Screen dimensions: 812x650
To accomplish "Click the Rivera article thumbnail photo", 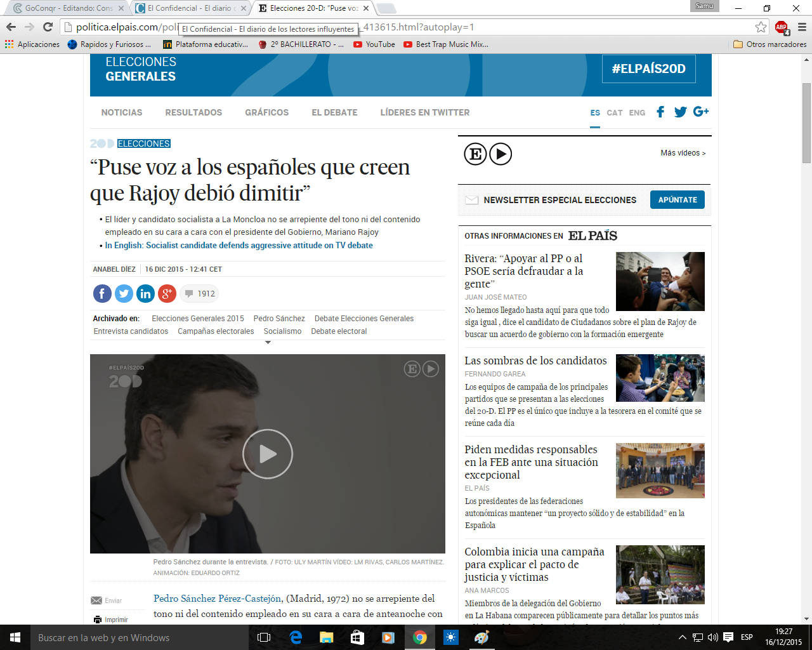I will pyautogui.click(x=660, y=281).
